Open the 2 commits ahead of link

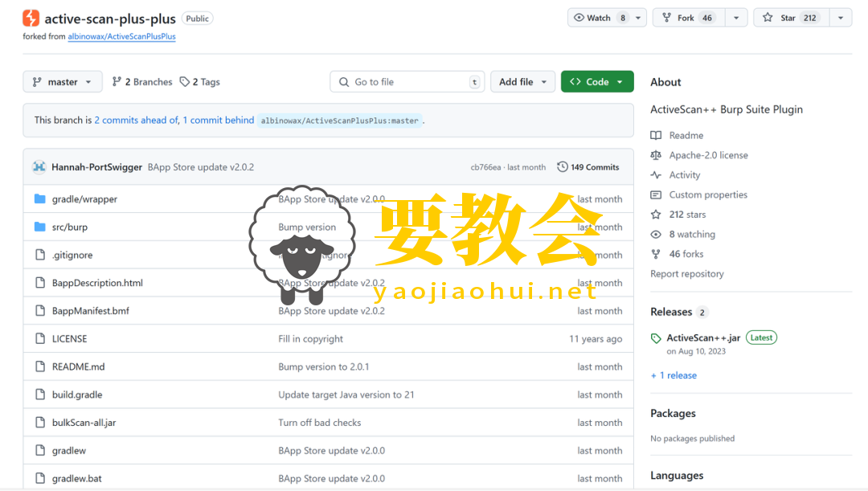coord(137,120)
